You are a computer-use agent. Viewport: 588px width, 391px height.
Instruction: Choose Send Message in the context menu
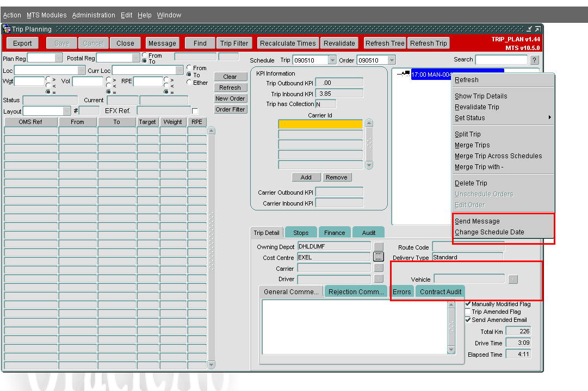503,221
